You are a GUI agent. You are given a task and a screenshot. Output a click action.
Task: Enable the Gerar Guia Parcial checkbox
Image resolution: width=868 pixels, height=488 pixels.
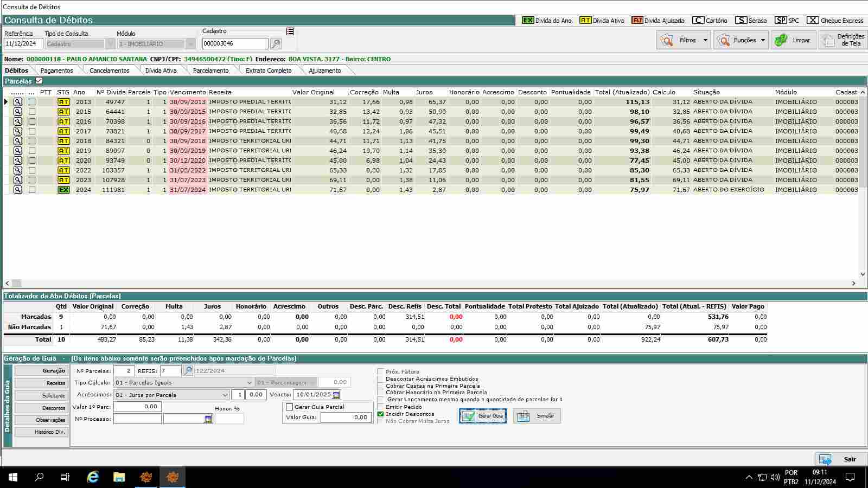pos(290,407)
